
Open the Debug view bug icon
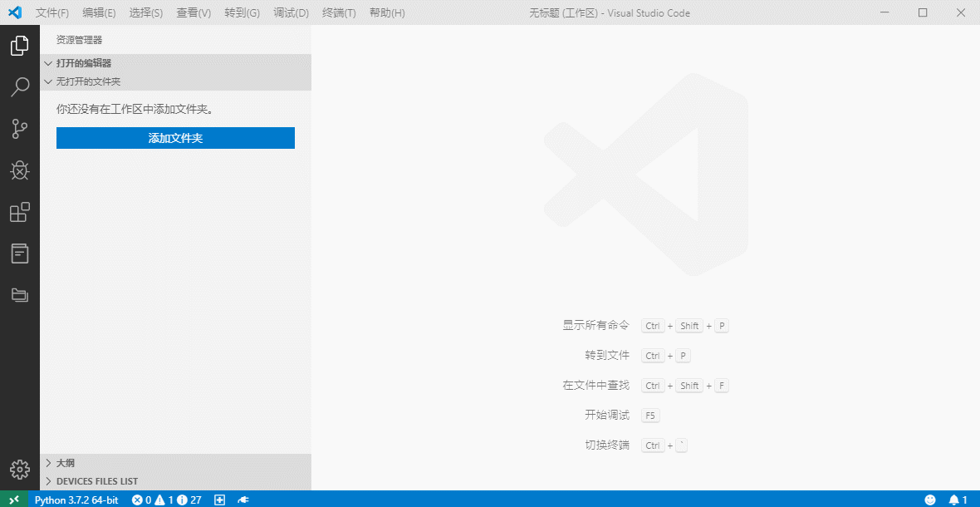click(x=19, y=170)
